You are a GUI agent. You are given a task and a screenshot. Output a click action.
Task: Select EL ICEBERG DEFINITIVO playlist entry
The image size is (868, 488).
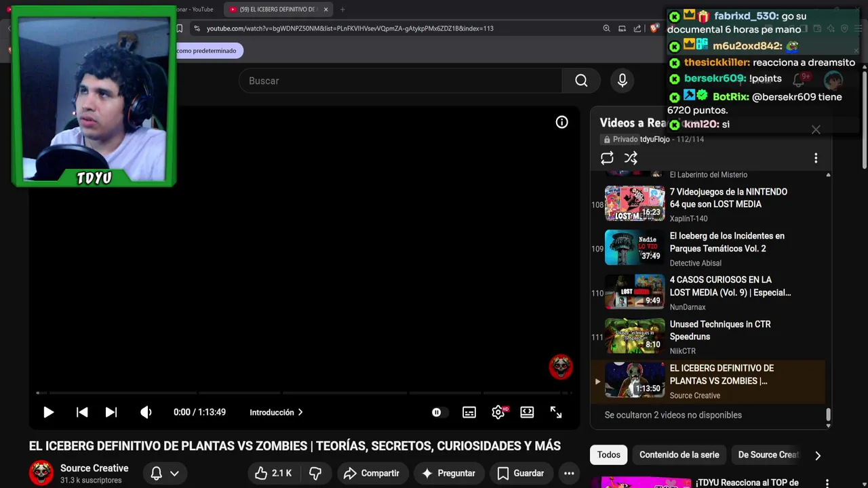point(708,381)
